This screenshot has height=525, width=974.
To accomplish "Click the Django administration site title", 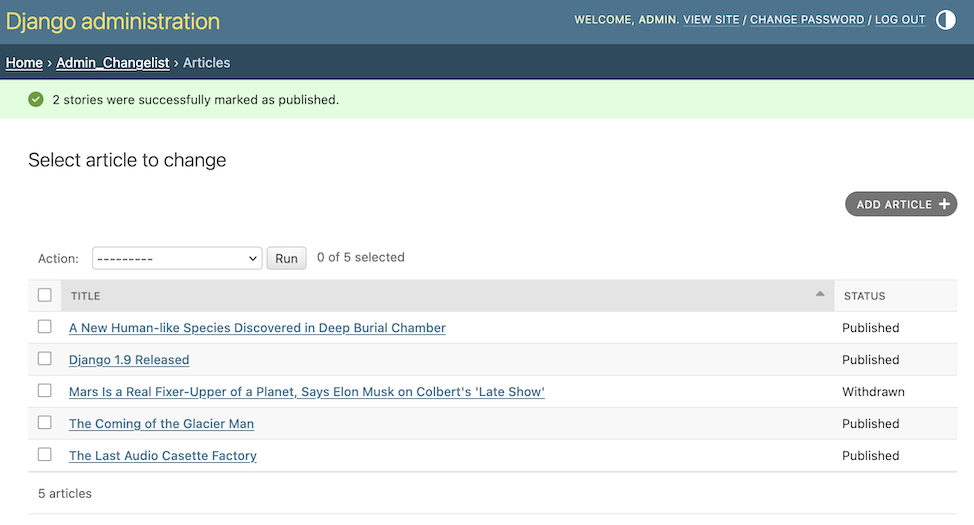I will click(x=113, y=21).
